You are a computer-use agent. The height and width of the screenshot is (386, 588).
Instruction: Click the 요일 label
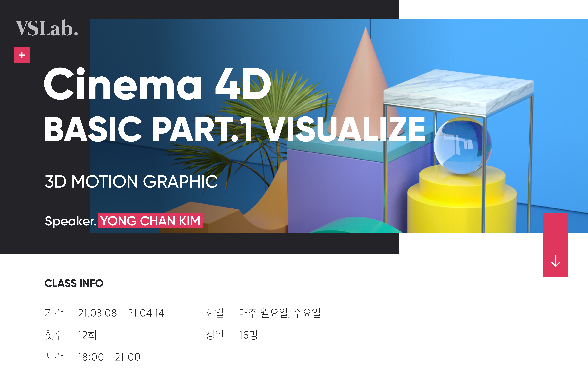point(214,313)
